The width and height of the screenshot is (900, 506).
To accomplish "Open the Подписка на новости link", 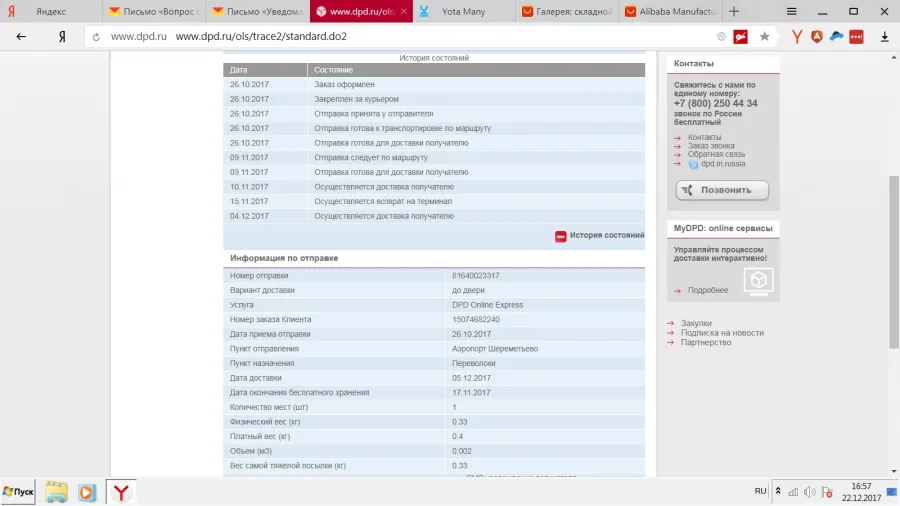I will (722, 333).
